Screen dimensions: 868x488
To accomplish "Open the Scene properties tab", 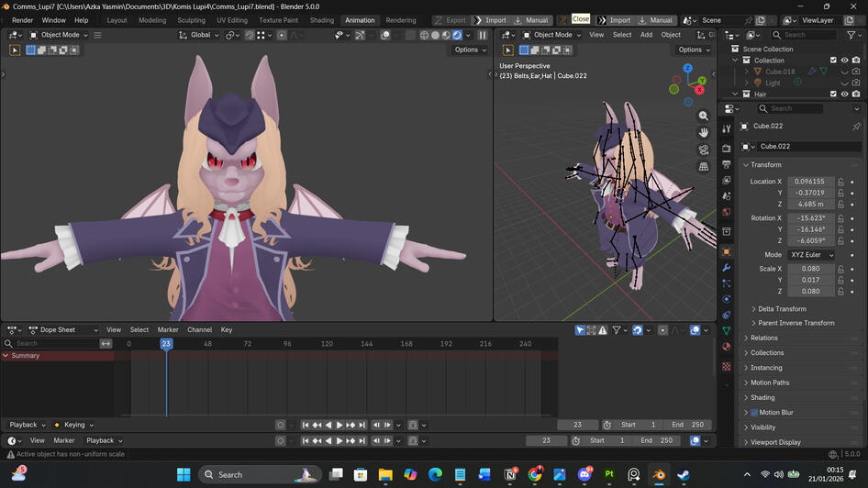I will click(x=727, y=196).
